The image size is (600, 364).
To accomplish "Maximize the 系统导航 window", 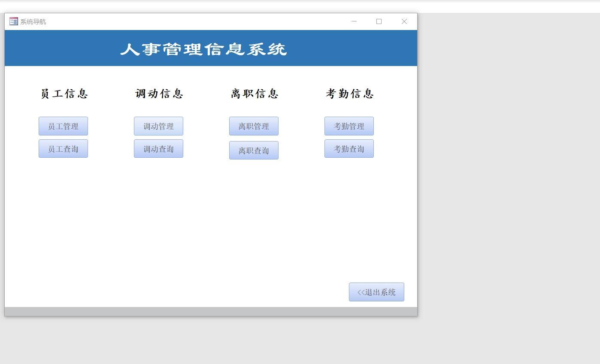I will coord(379,21).
